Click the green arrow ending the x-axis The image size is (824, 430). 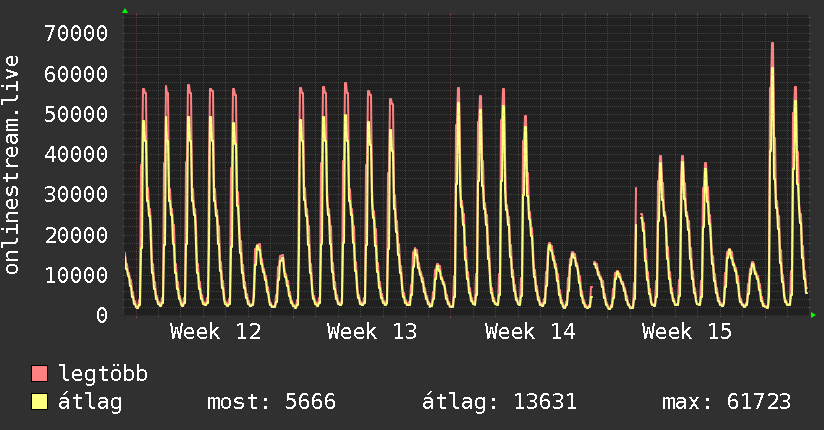coord(813,315)
